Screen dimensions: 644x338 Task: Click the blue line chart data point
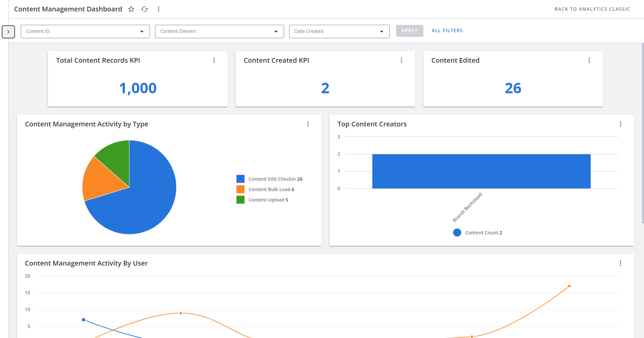(x=84, y=320)
